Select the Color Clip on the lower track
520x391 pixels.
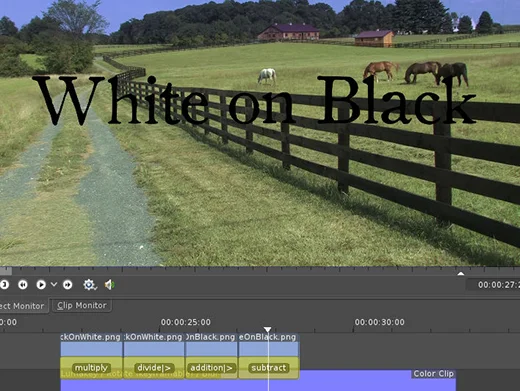[434, 374]
